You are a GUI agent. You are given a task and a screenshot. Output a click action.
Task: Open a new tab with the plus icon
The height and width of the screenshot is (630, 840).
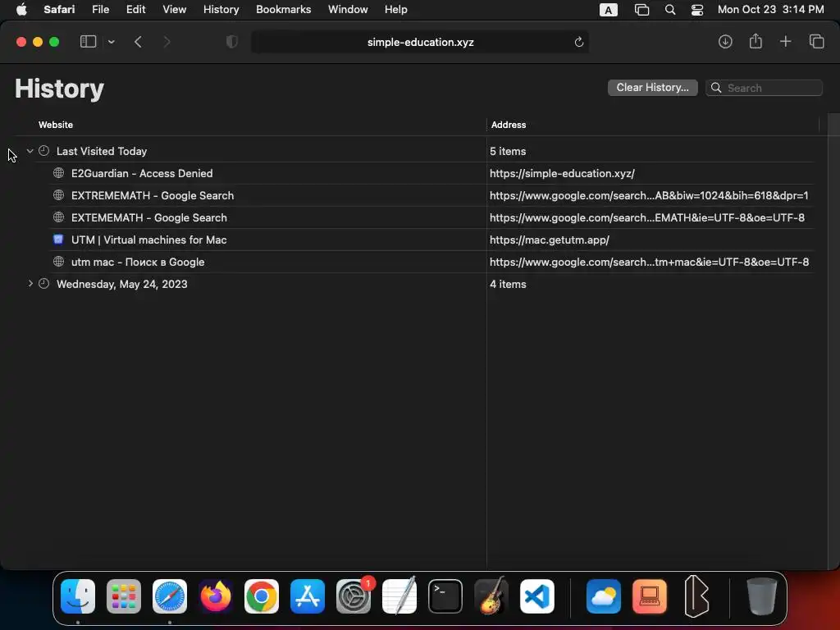[x=785, y=41]
